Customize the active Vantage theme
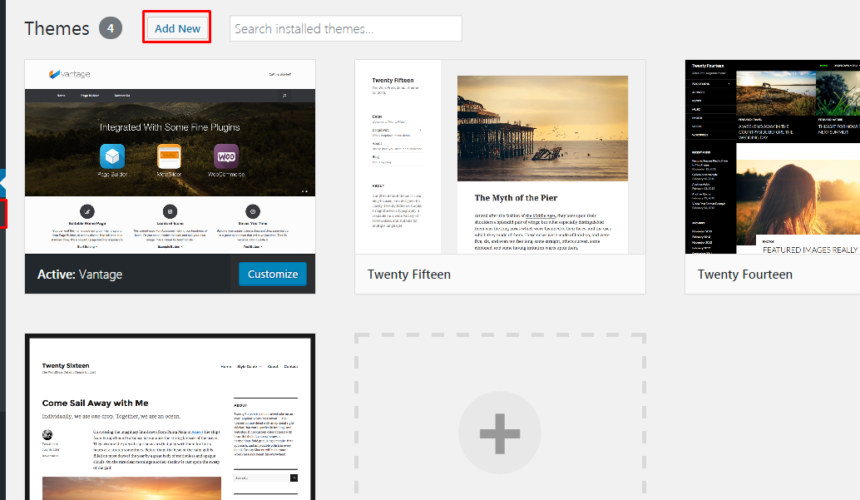The image size is (860, 500). (x=273, y=274)
